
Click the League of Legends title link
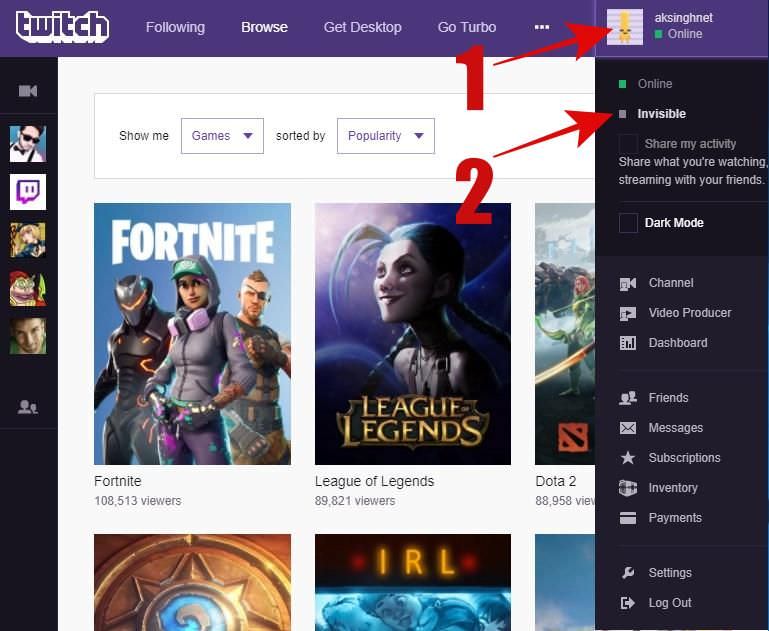pos(374,481)
